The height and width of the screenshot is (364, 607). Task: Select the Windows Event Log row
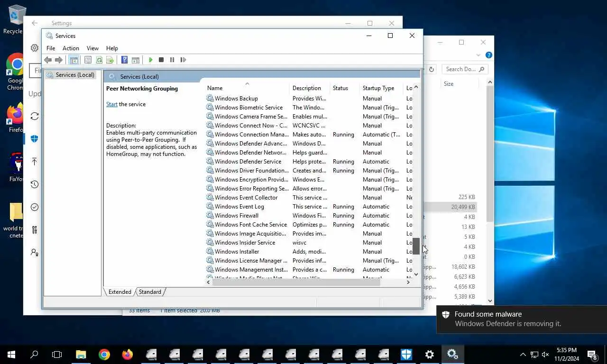[x=309, y=207]
